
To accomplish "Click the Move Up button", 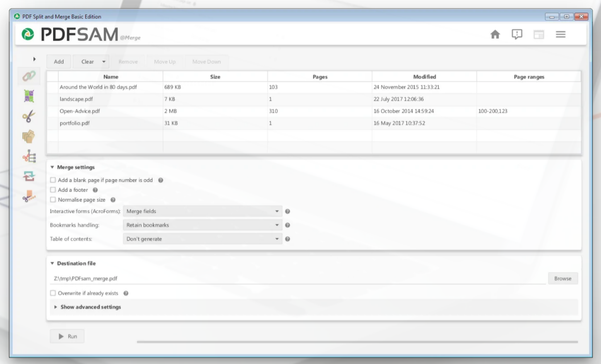I will click(165, 62).
